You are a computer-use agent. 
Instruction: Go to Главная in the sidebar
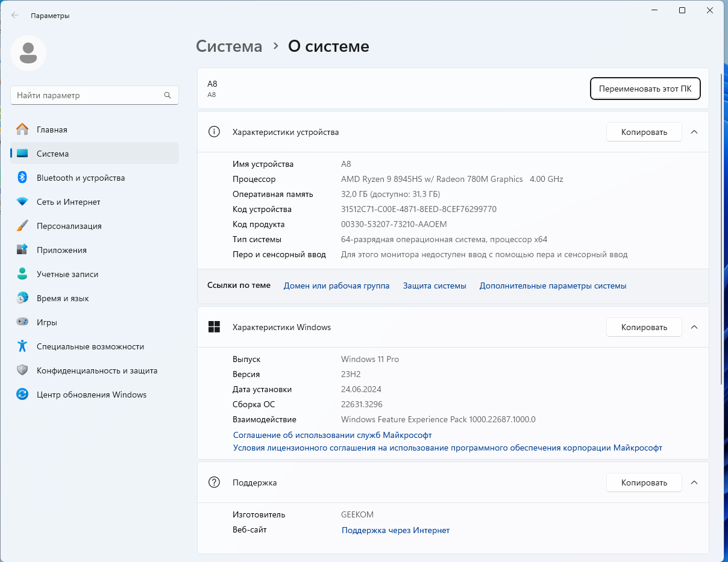point(52,130)
